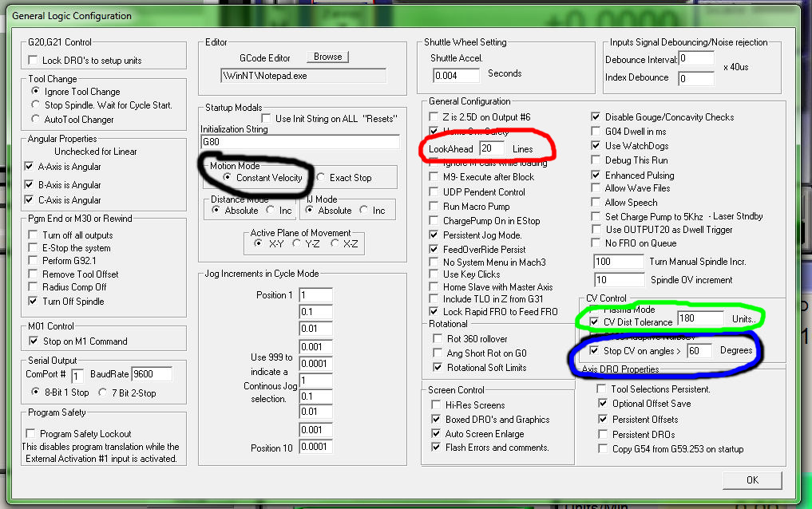Select Exact Stop motion mode

pos(321,178)
